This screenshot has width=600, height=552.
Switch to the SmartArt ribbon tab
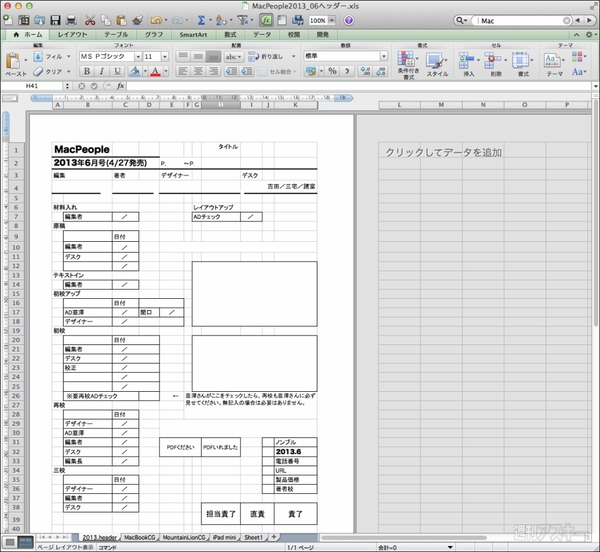pyautogui.click(x=193, y=34)
